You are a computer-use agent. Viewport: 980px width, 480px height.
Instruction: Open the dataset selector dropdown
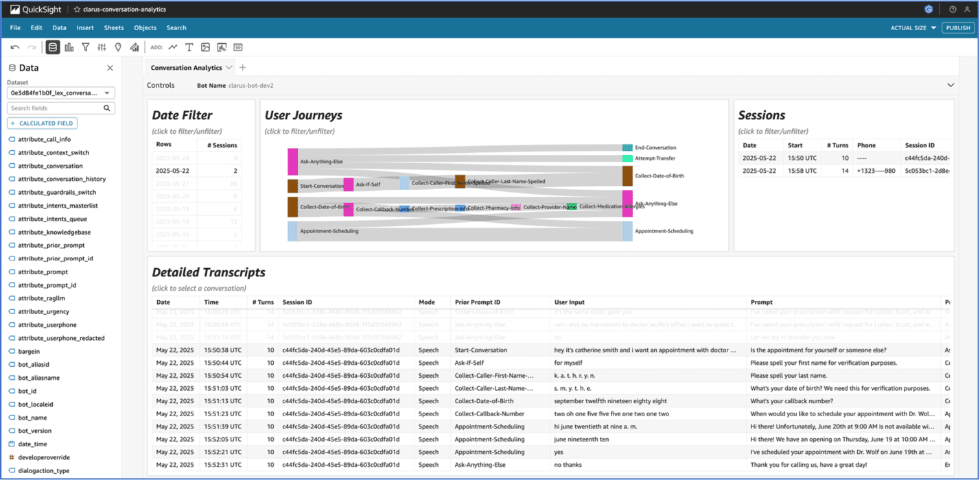click(61, 93)
